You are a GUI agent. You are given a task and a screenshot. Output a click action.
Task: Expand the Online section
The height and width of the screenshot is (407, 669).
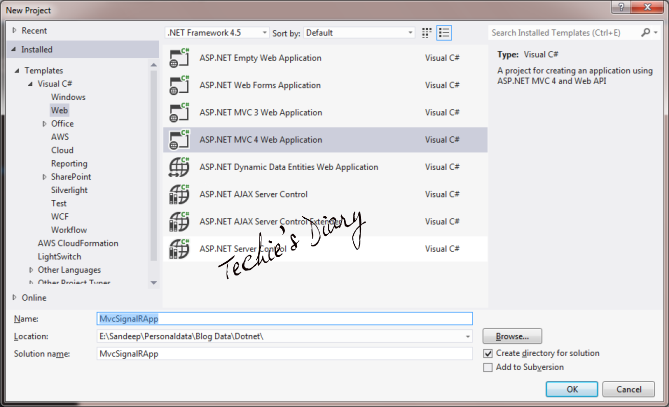(14, 298)
